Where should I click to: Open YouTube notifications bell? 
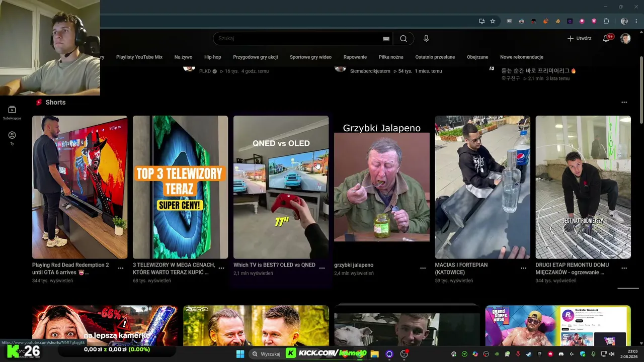point(607,38)
